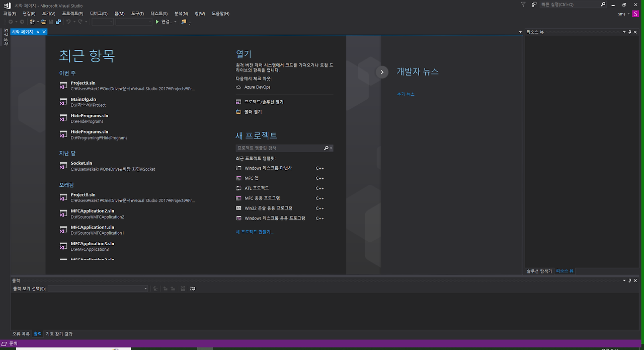
Task: Open the 리소스 뷰 window position dropdown
Action: click(x=624, y=32)
